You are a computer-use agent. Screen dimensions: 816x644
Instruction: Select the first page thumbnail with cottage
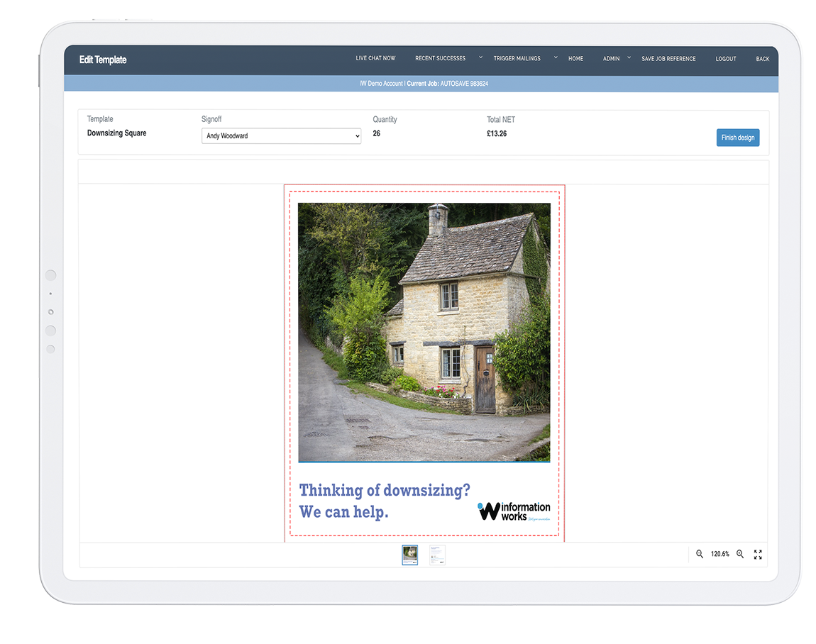pos(410,555)
